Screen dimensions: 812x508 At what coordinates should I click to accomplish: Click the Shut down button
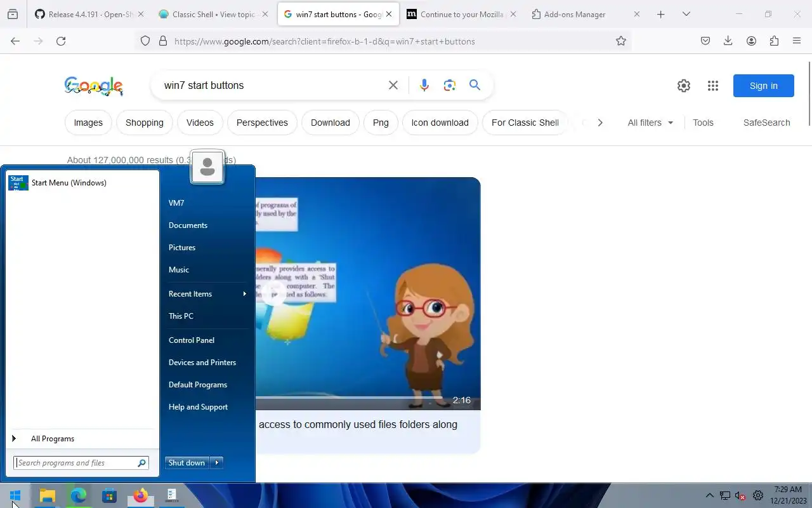coord(187,463)
